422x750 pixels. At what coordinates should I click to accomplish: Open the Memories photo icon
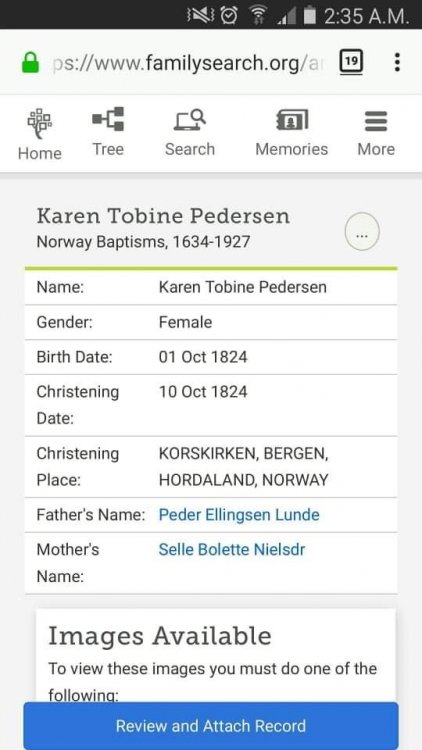click(x=292, y=120)
